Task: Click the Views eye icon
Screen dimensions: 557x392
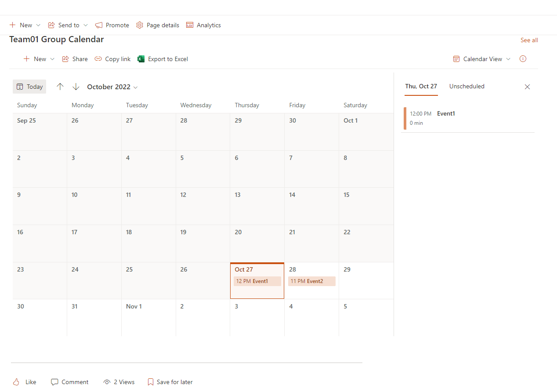Action: point(107,382)
